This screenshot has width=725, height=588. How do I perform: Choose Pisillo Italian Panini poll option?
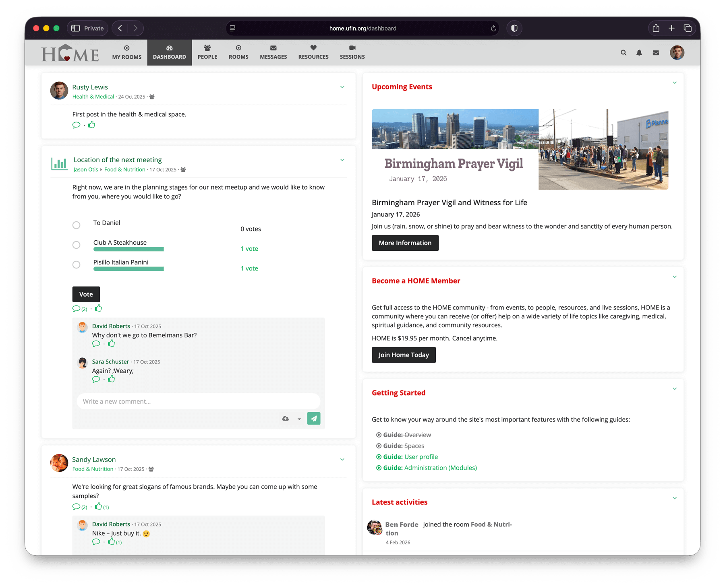76,265
